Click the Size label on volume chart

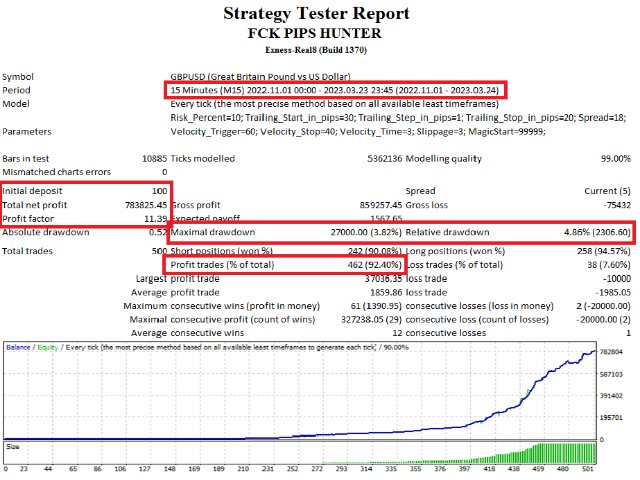click(13, 447)
